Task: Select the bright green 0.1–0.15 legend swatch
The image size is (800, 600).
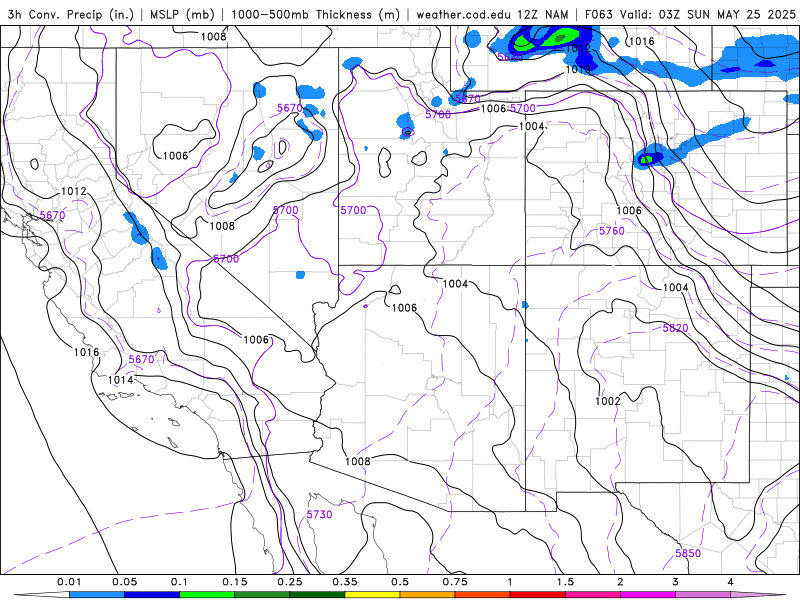Action: coord(207,595)
